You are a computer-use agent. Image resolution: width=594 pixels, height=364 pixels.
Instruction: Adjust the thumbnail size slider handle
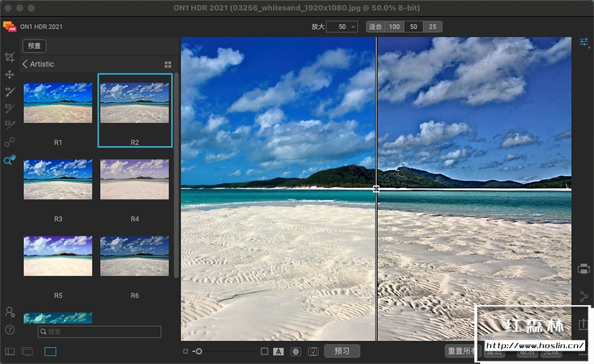[199, 351]
